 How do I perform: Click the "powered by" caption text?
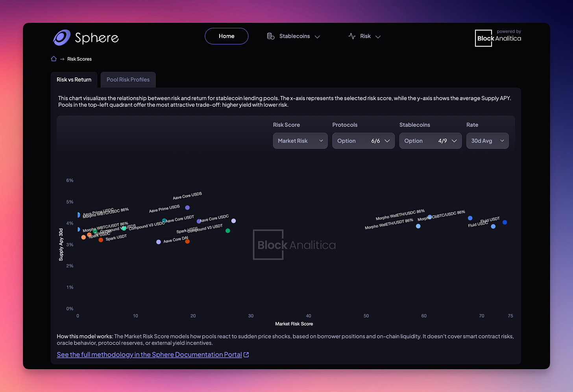tap(509, 31)
